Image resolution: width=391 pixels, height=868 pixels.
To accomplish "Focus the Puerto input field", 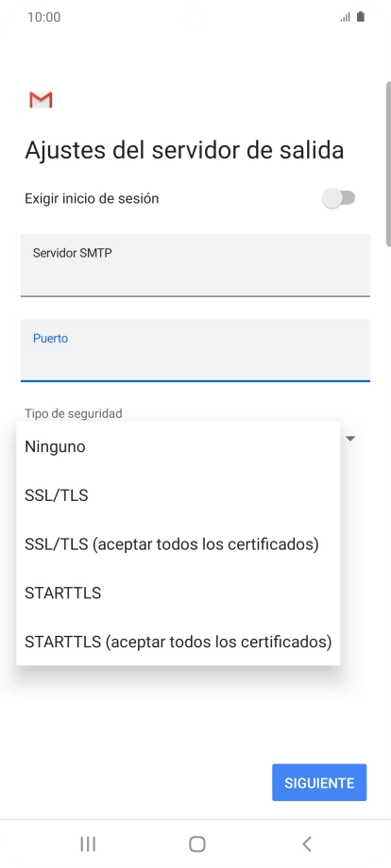I will (x=195, y=350).
